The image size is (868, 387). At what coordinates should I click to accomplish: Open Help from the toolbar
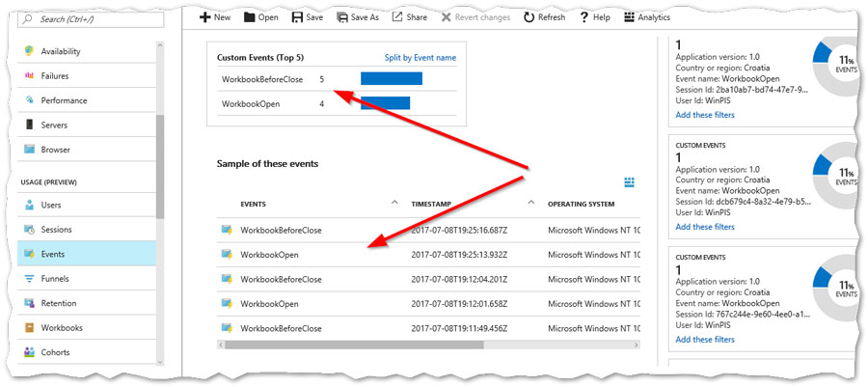(x=594, y=17)
